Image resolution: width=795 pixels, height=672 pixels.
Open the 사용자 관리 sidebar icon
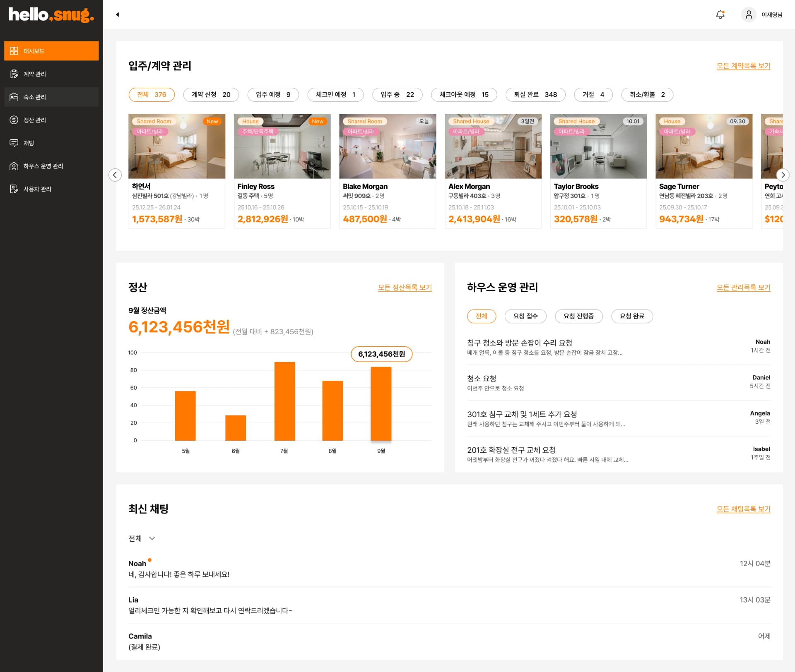point(14,189)
